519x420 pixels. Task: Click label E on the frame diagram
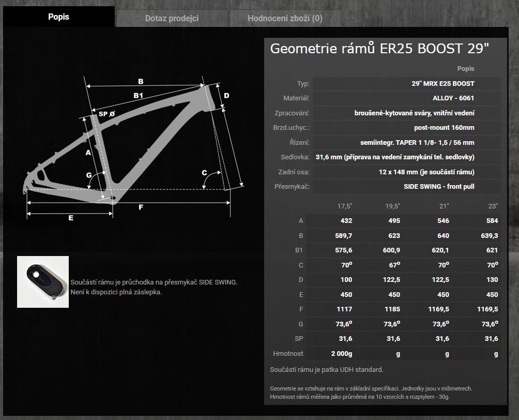point(71,218)
